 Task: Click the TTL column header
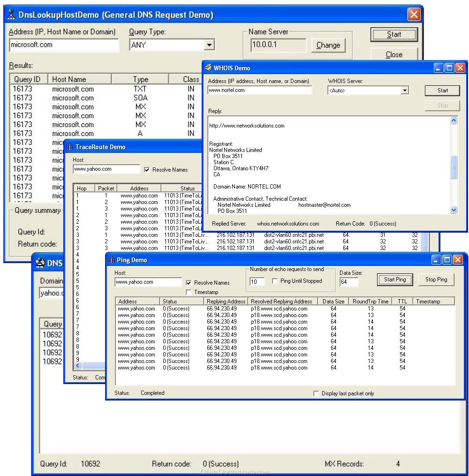(402, 302)
